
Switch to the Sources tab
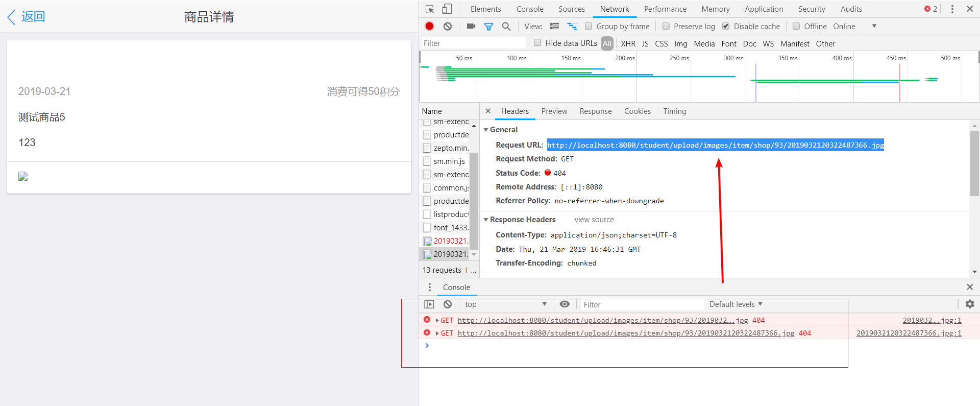[572, 9]
